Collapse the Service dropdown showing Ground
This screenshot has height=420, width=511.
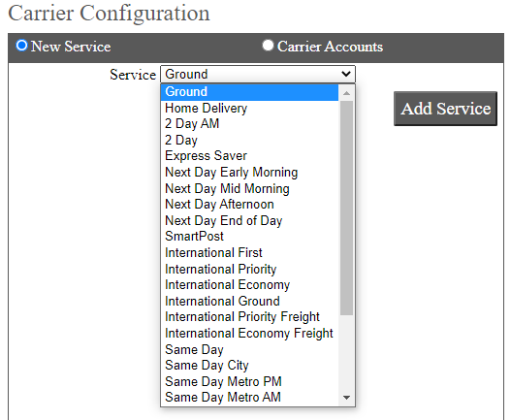pyautogui.click(x=258, y=74)
